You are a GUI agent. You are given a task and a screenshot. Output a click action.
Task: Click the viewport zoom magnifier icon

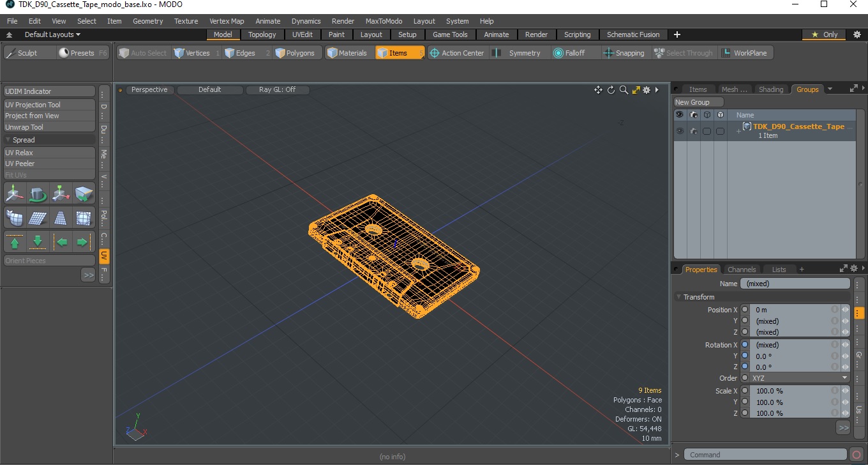click(x=624, y=90)
